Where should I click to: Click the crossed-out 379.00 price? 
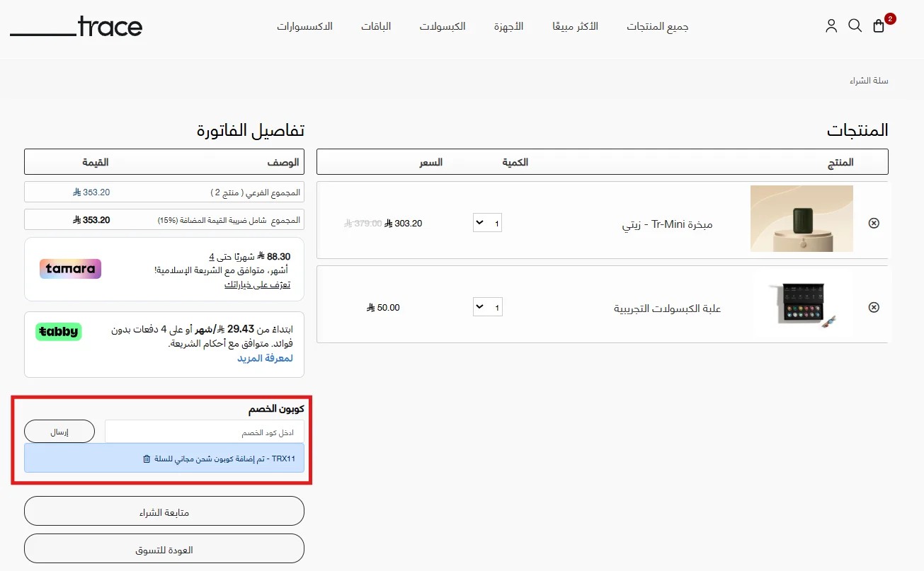[x=363, y=224]
